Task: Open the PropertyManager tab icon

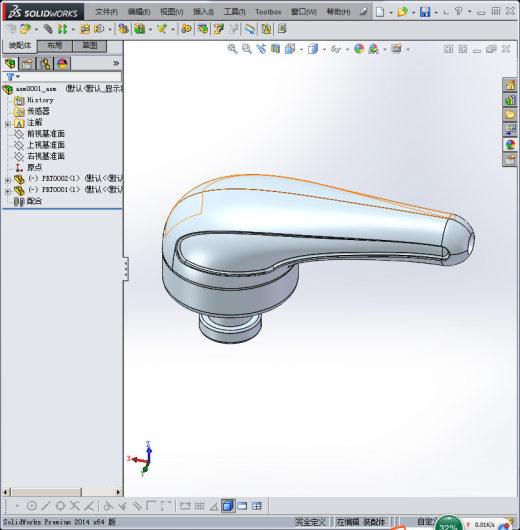Action: click(27, 64)
